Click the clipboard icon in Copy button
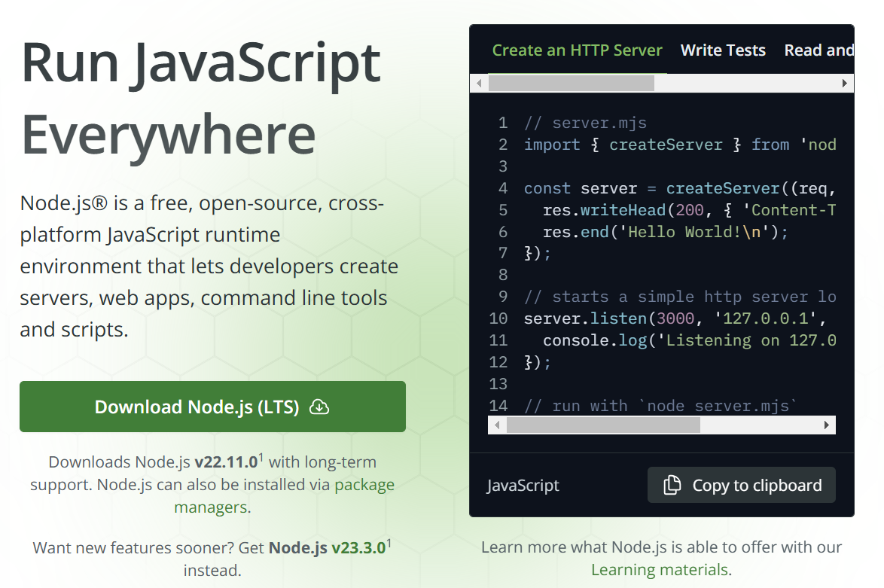 672,485
